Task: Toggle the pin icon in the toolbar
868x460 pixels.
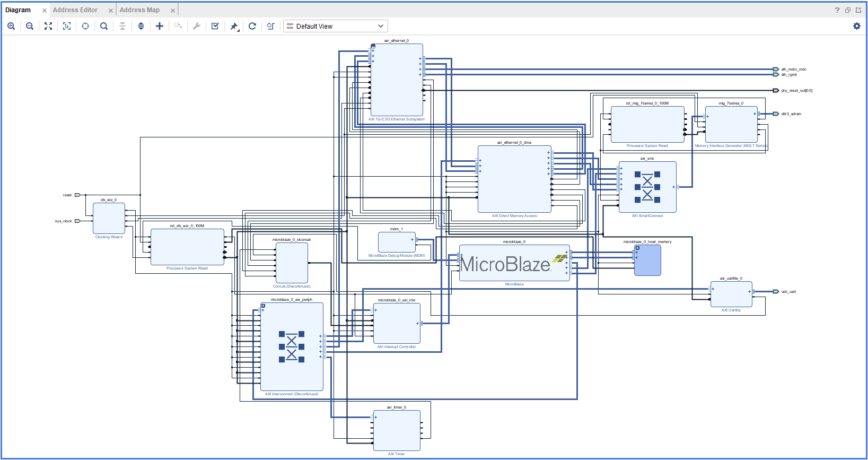Action: pos(234,26)
